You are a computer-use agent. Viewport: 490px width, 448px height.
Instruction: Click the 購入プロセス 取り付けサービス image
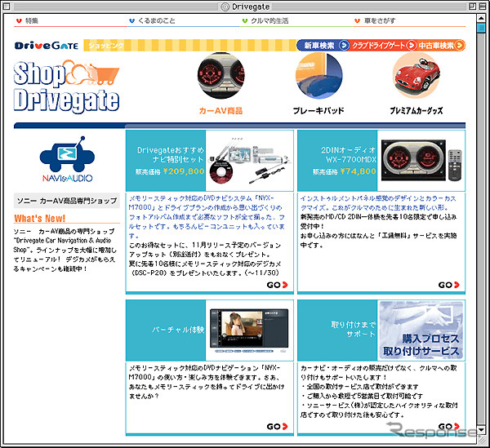pyautogui.click(x=421, y=330)
